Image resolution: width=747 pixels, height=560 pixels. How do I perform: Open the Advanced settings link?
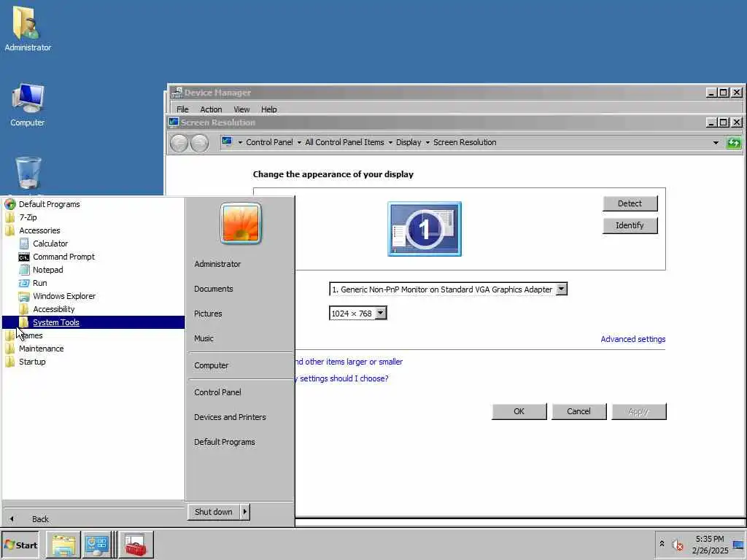tap(632, 339)
